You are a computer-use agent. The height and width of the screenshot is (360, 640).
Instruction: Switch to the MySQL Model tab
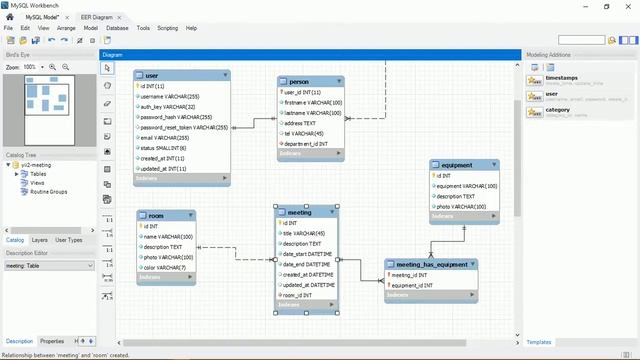pos(42,17)
